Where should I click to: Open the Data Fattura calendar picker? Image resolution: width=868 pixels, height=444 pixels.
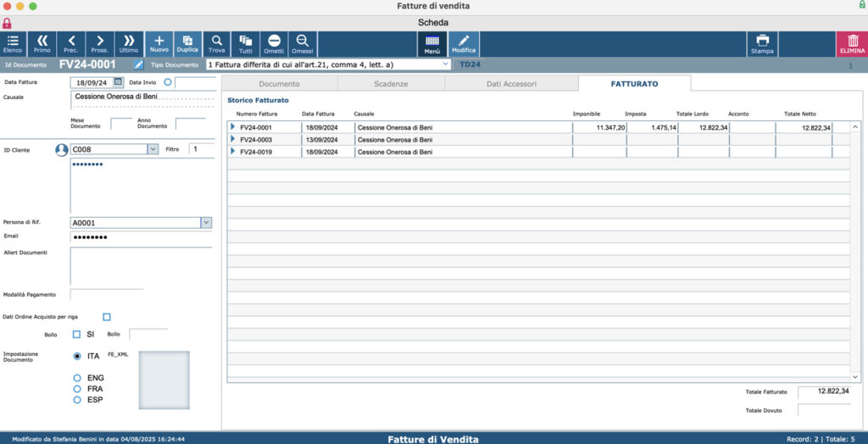118,82
